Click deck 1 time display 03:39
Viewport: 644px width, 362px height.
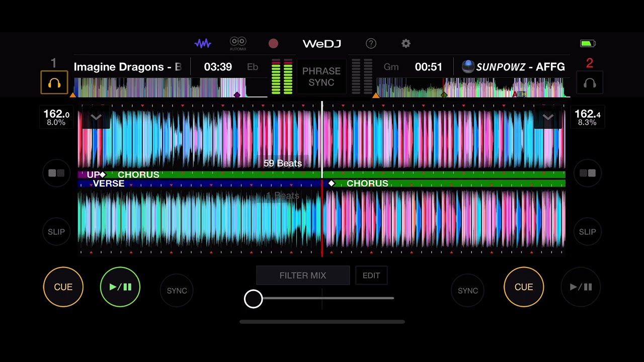pos(218,67)
